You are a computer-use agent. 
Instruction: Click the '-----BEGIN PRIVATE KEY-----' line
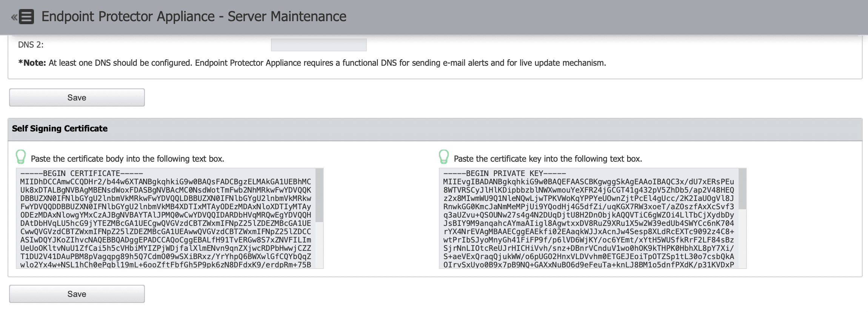505,173
